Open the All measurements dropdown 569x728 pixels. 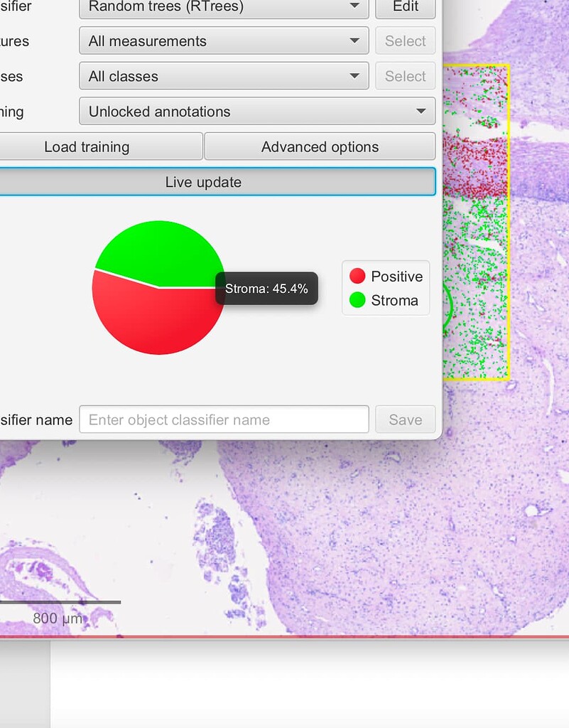[213, 41]
